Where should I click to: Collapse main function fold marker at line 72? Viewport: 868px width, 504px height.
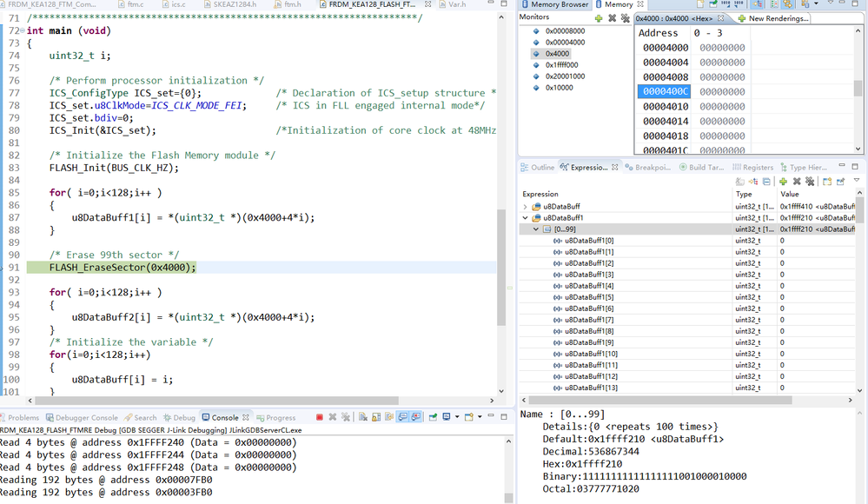point(23,31)
